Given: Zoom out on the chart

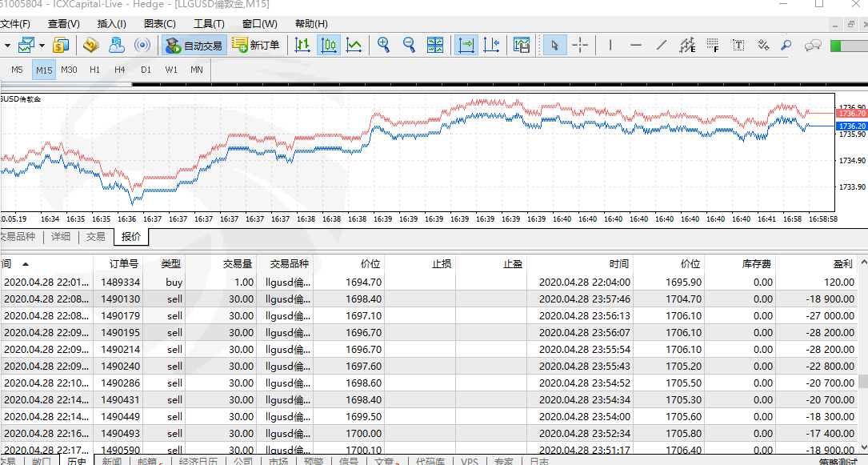Looking at the screenshot, I should tap(409, 45).
